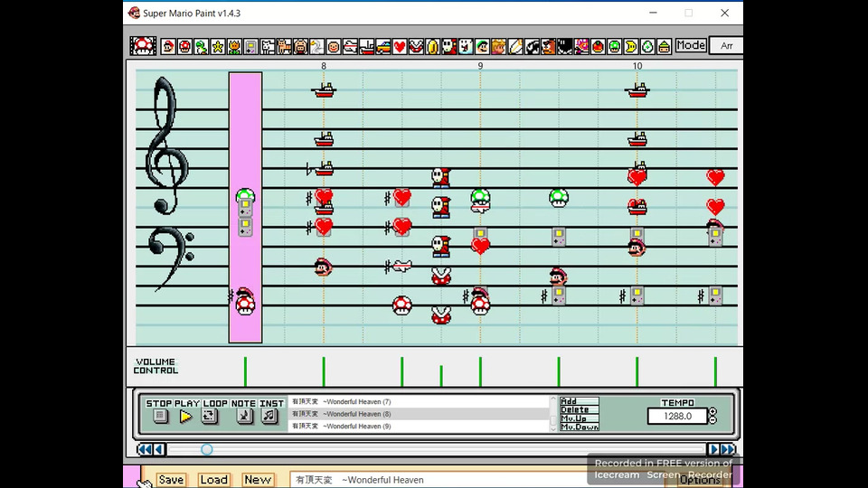Screen dimensions: 868x488
Task: Select the red Mushroom instrument
Action: point(184,46)
